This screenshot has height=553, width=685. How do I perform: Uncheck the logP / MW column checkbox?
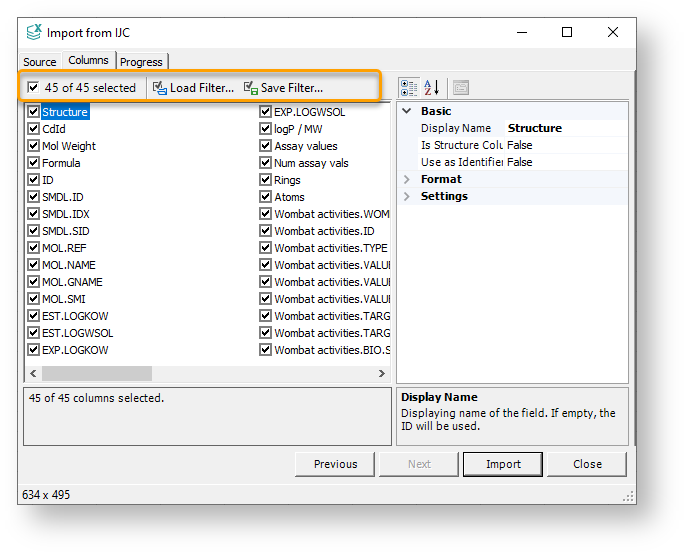click(266, 129)
